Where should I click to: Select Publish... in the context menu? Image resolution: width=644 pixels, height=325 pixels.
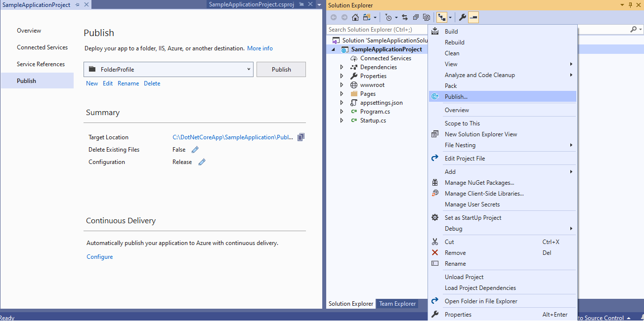[x=503, y=97]
